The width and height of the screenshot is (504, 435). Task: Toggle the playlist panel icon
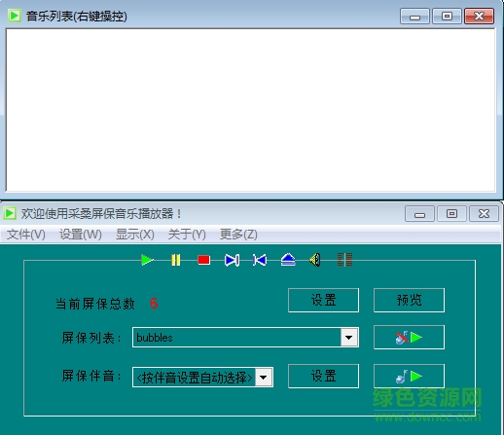point(344,260)
